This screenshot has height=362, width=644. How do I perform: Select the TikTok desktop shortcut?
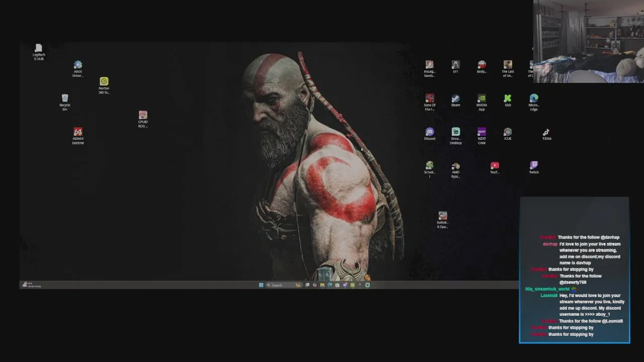[546, 135]
